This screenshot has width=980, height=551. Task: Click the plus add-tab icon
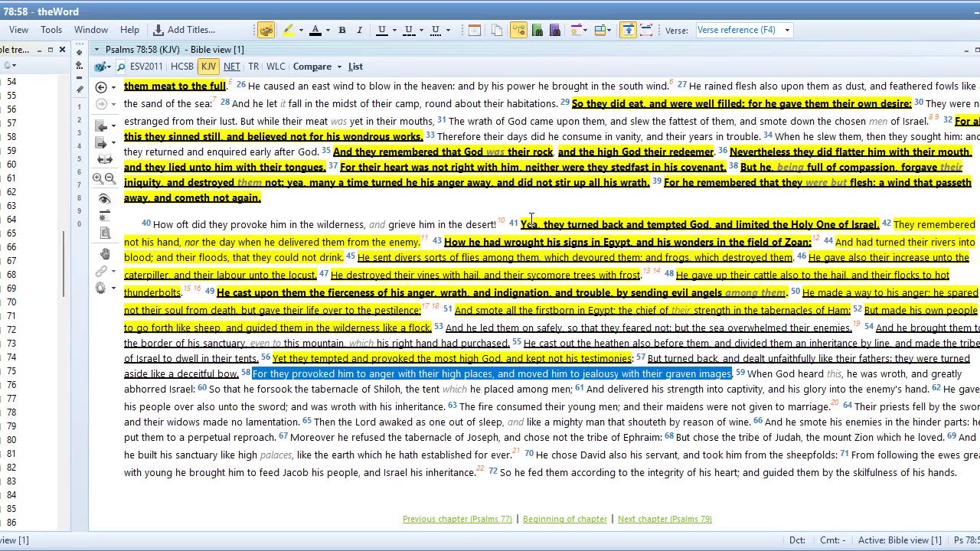(x=79, y=52)
